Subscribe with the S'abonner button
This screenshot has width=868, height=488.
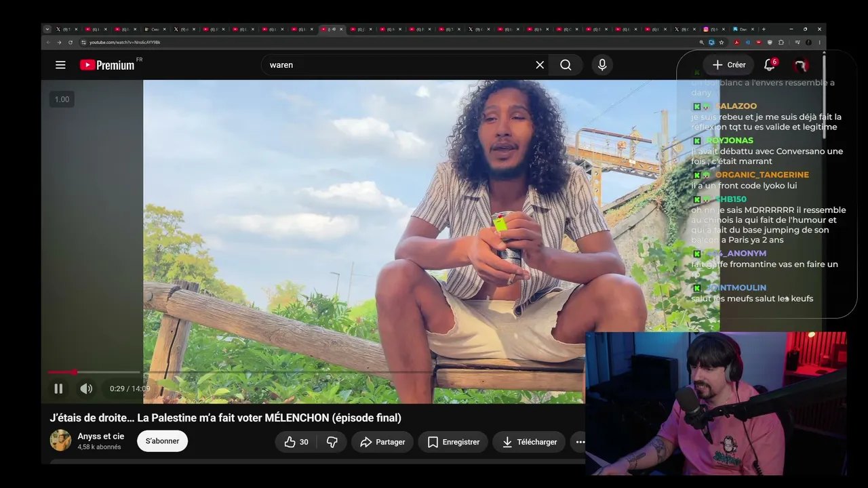(x=162, y=441)
